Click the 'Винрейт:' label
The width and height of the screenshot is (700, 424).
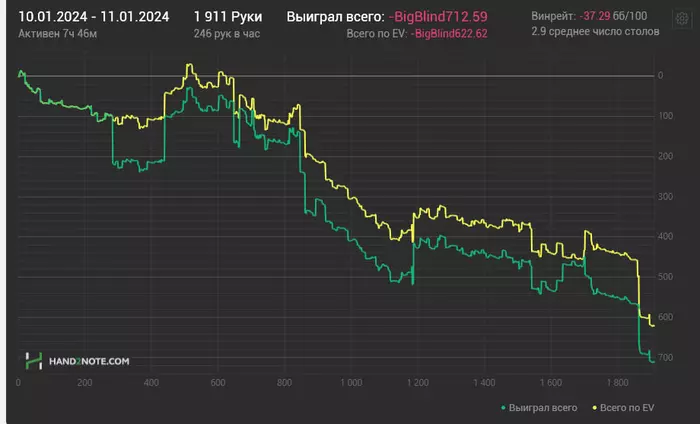point(553,16)
